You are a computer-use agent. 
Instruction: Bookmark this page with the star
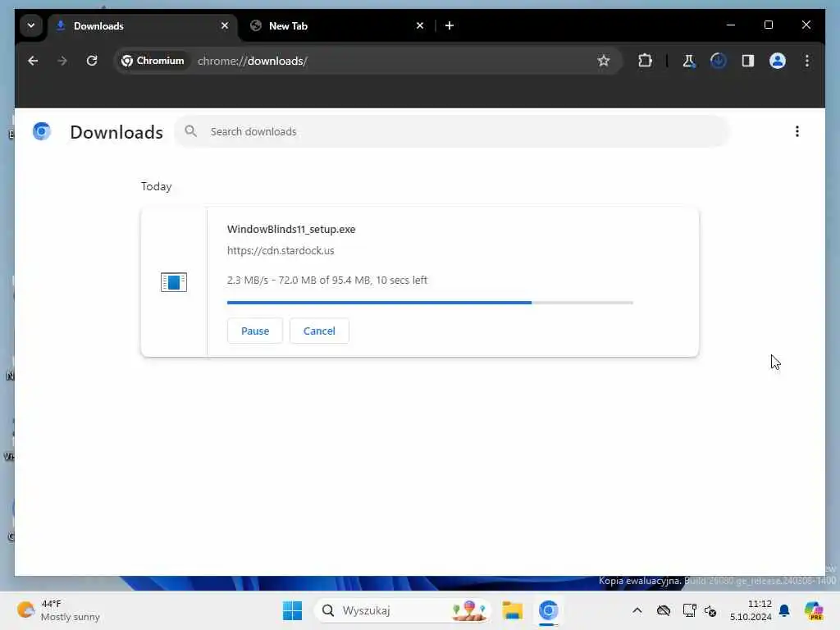tap(604, 61)
